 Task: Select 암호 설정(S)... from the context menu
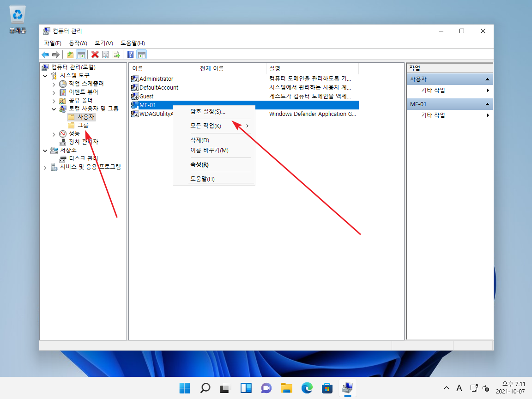pyautogui.click(x=208, y=112)
